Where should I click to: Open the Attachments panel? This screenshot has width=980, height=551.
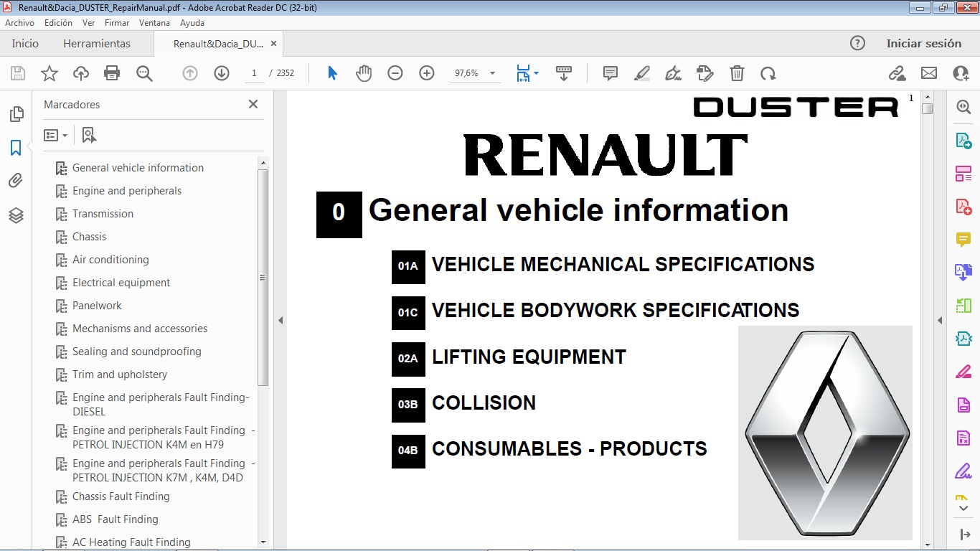[x=17, y=180]
